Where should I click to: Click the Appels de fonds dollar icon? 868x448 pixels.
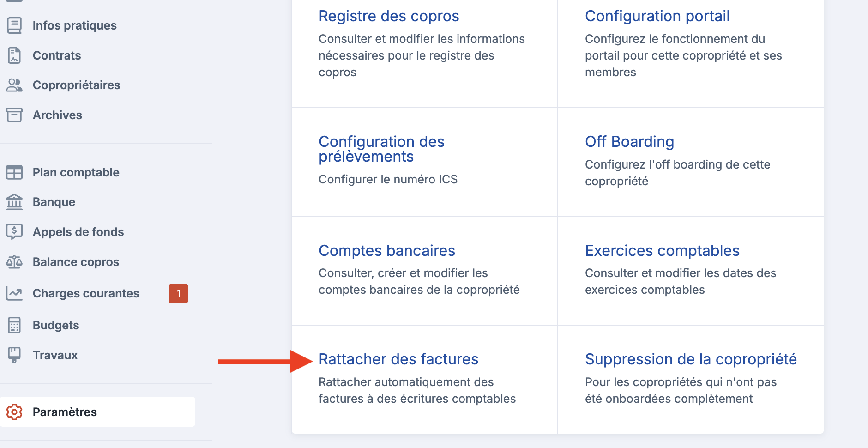click(14, 232)
